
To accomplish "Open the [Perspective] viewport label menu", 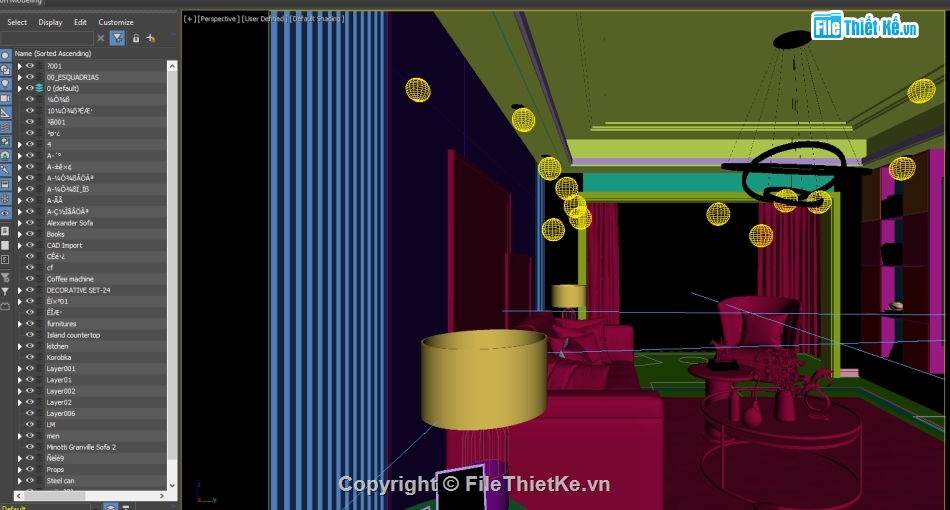I will pos(219,19).
